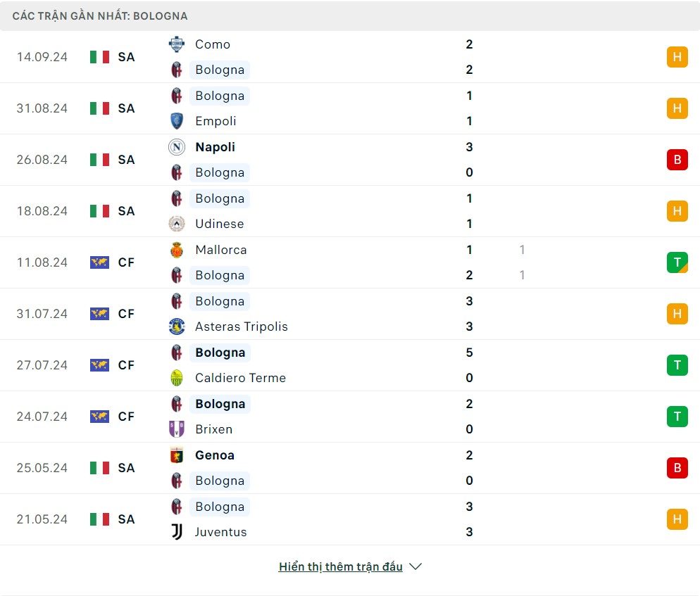
Task: Open the Napoli team name link
Action: coord(215,147)
